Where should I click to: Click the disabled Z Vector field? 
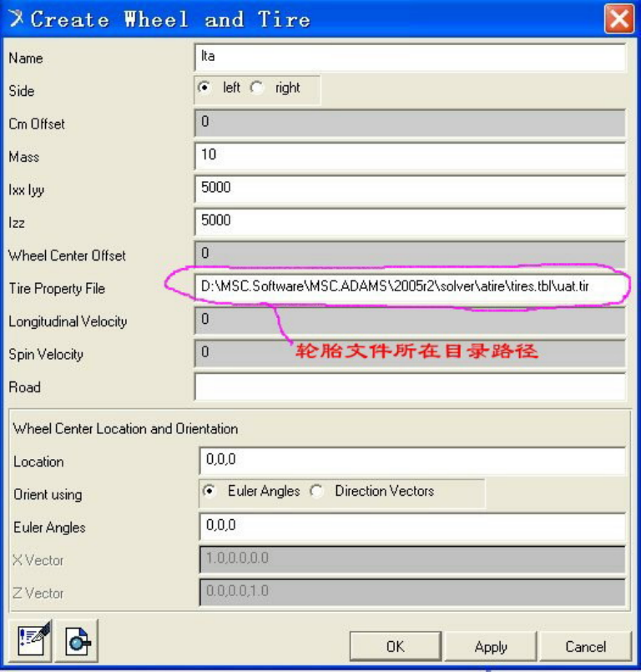click(412, 593)
